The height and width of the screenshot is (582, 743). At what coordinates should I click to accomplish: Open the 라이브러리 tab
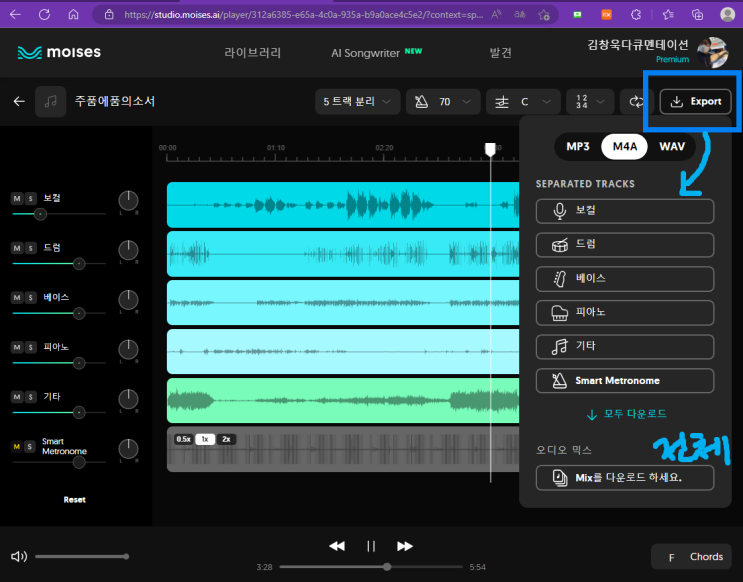[x=253, y=53]
